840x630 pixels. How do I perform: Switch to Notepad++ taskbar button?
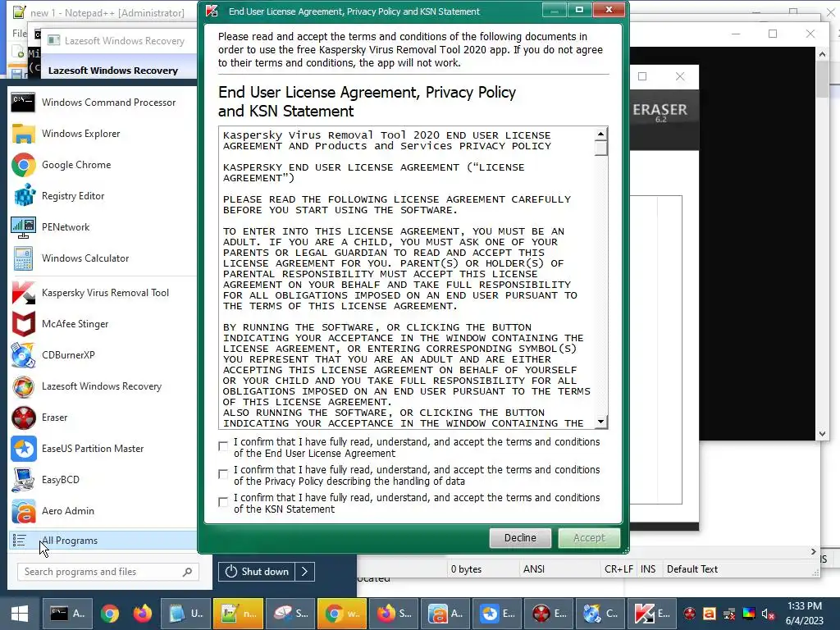(238, 614)
